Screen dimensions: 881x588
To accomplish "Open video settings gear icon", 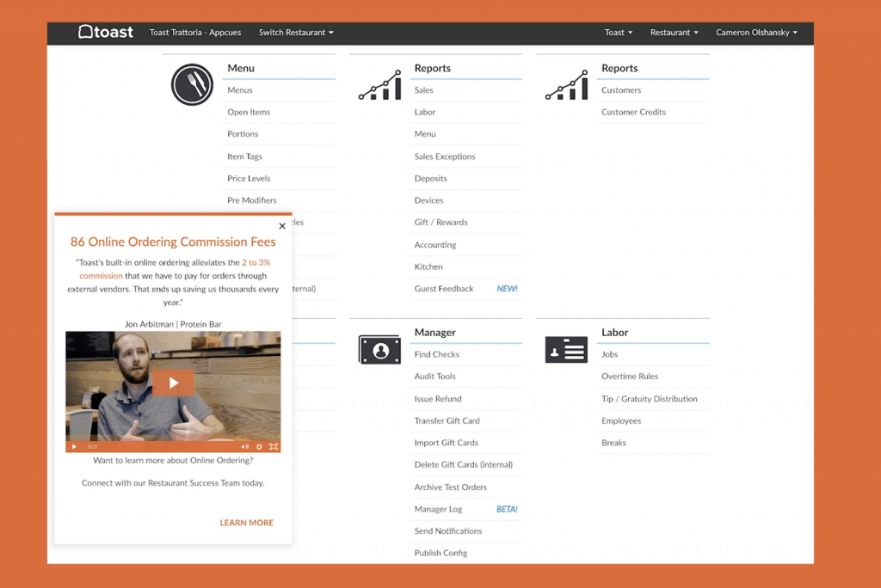I will [x=259, y=446].
